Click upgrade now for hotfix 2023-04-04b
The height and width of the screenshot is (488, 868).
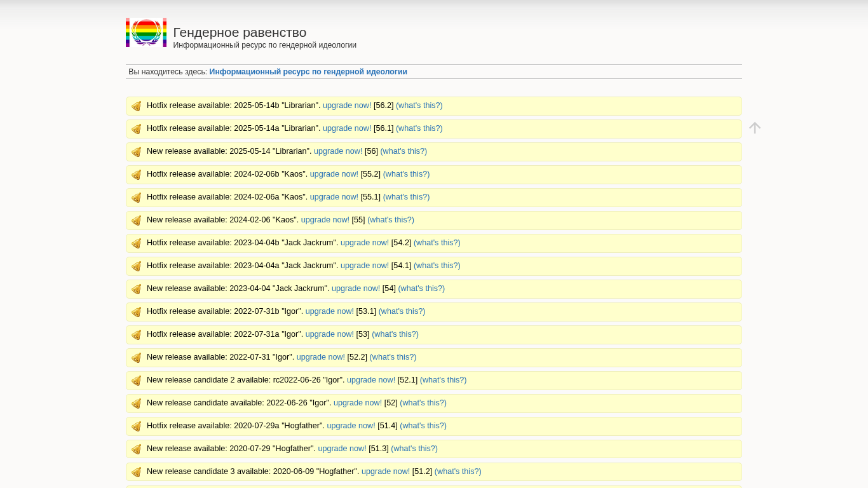pyautogui.click(x=365, y=243)
